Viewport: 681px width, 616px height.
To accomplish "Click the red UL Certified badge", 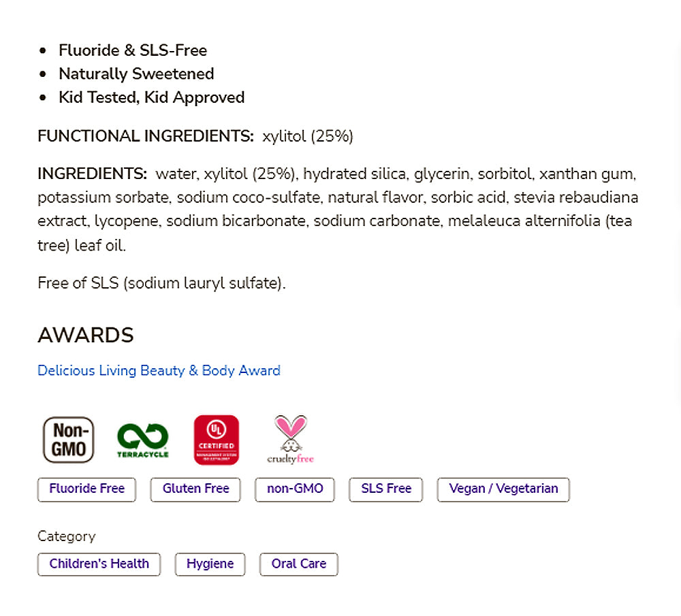I will [217, 440].
